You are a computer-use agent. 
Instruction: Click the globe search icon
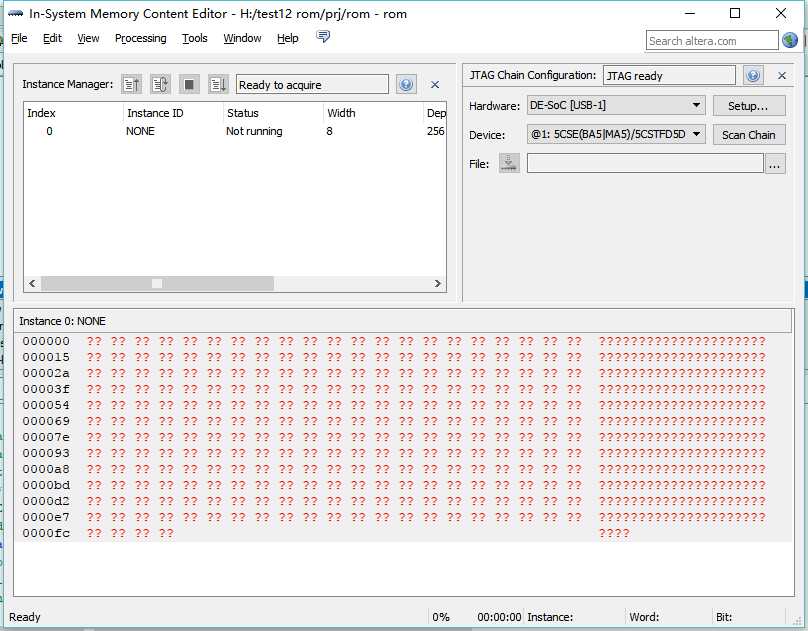point(790,40)
